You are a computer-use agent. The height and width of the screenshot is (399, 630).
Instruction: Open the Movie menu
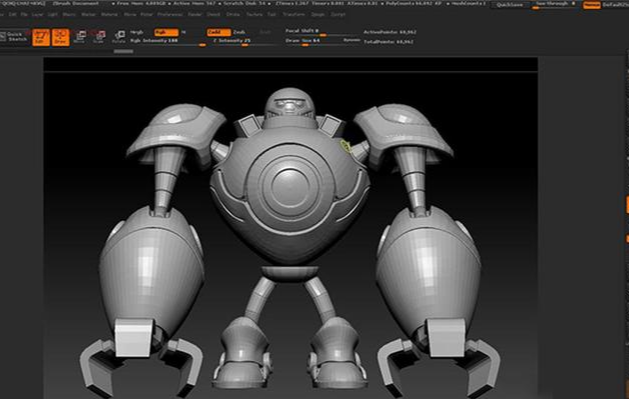coord(130,14)
